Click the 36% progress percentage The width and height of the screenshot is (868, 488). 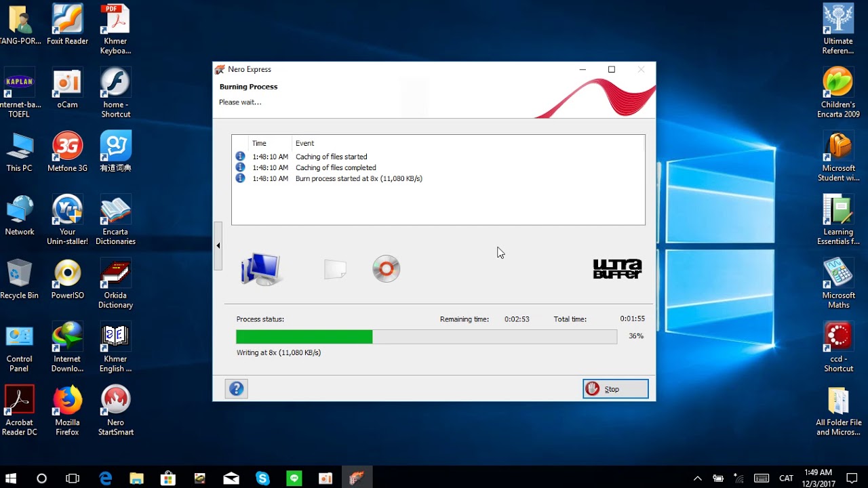pos(636,336)
